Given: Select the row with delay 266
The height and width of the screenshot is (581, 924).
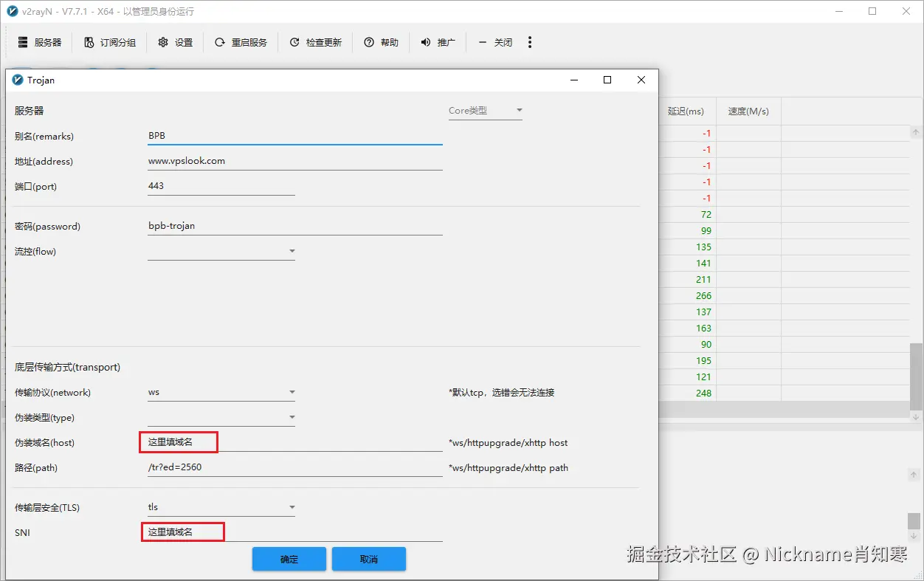Looking at the screenshot, I should click(784, 296).
